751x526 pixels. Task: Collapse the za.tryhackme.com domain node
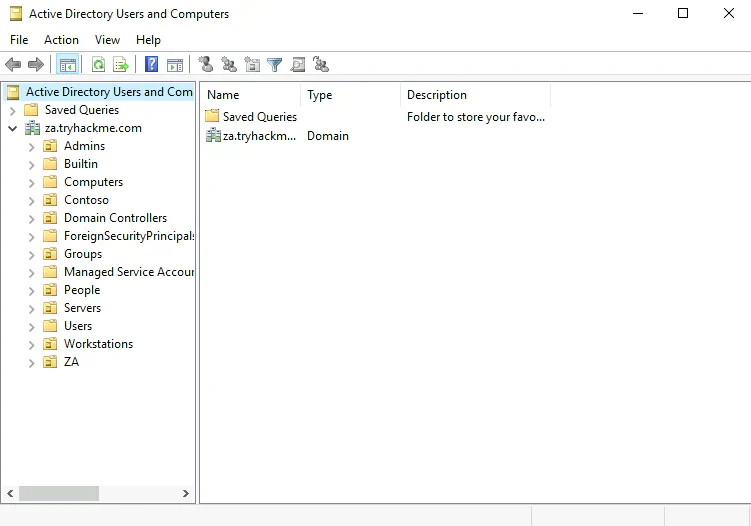point(13,128)
